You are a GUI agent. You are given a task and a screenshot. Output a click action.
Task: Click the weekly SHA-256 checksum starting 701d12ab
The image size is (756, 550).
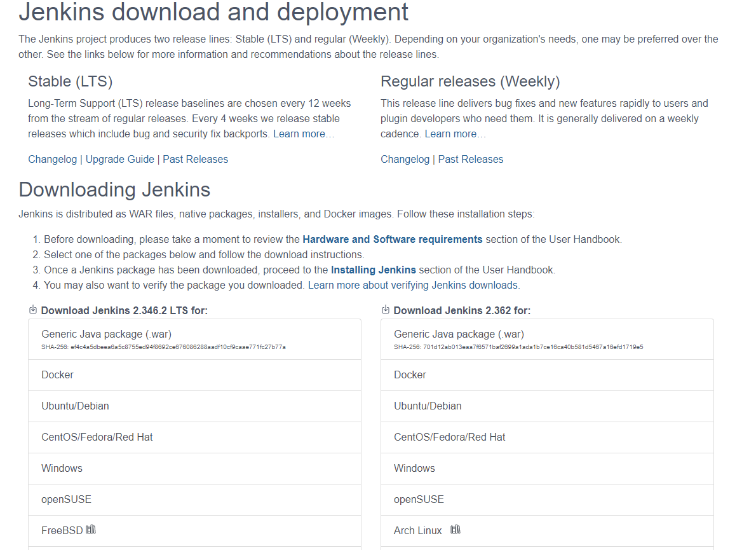(x=518, y=347)
